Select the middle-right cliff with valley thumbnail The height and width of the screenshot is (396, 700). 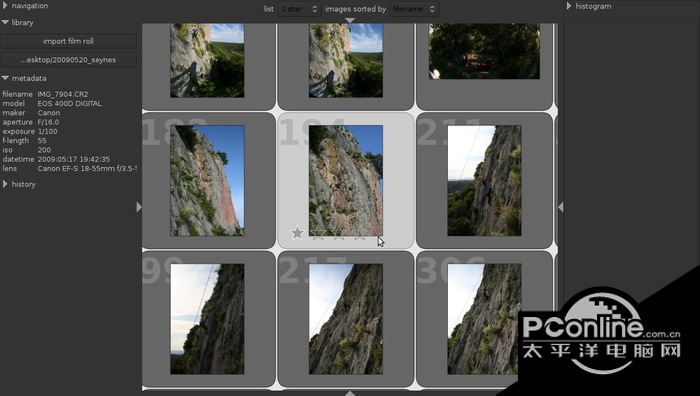coord(484,180)
